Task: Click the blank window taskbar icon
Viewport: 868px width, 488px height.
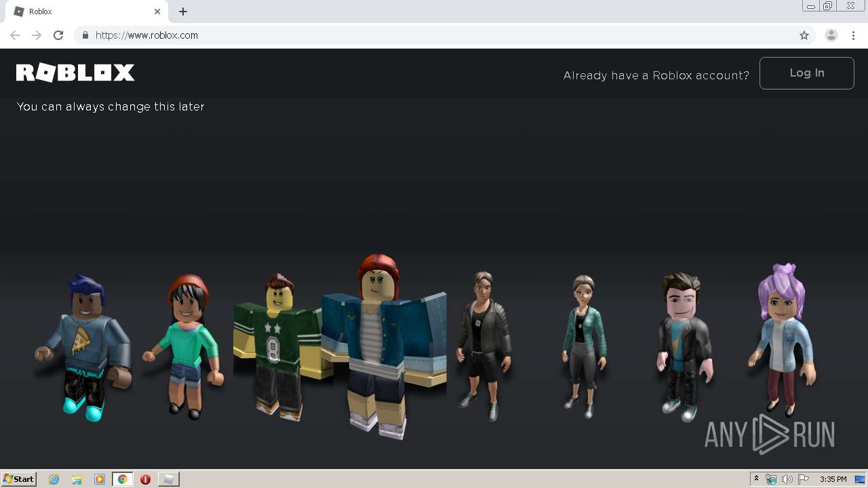Action: point(168,479)
